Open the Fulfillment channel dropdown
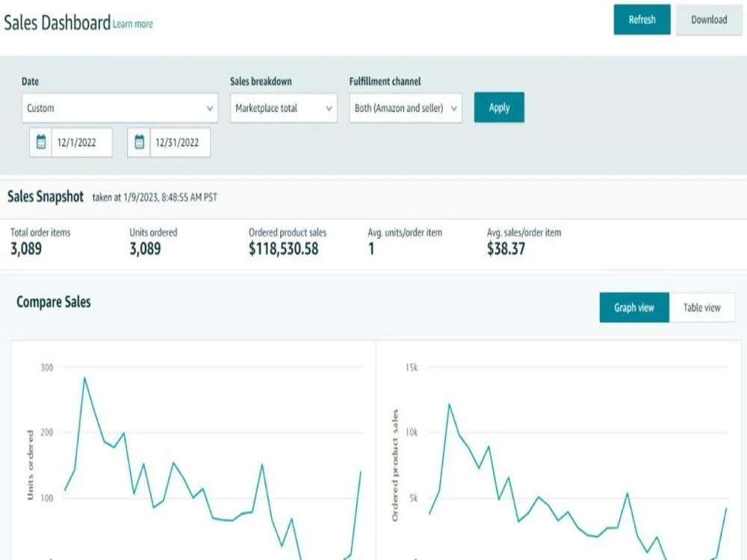The height and width of the screenshot is (560, 747). [x=406, y=108]
